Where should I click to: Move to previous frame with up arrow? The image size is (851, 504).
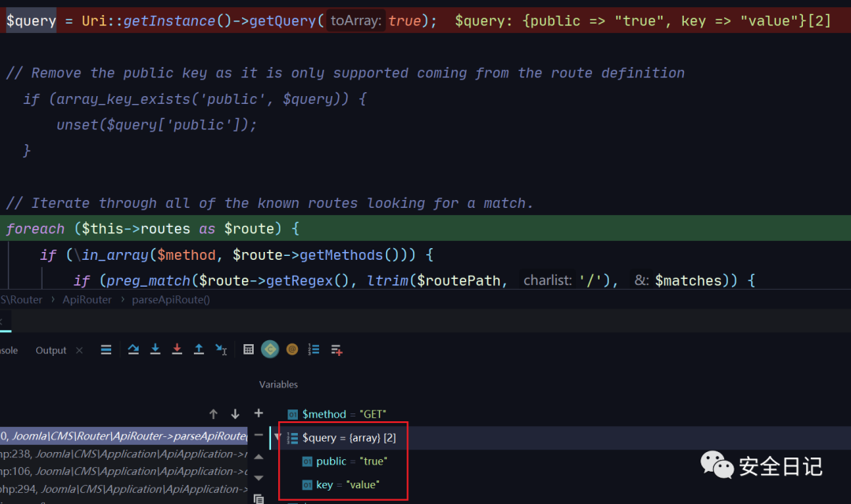tap(214, 414)
